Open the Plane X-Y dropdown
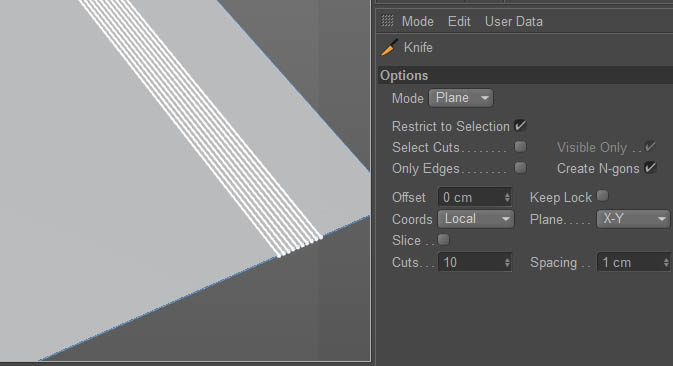673x366 pixels. click(633, 219)
